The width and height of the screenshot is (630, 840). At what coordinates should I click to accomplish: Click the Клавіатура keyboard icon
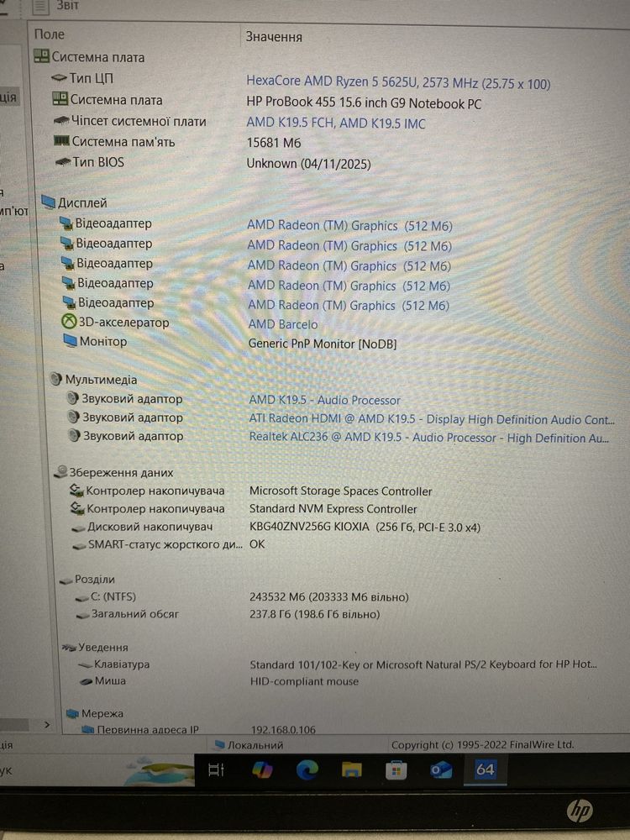pyautogui.click(x=86, y=664)
